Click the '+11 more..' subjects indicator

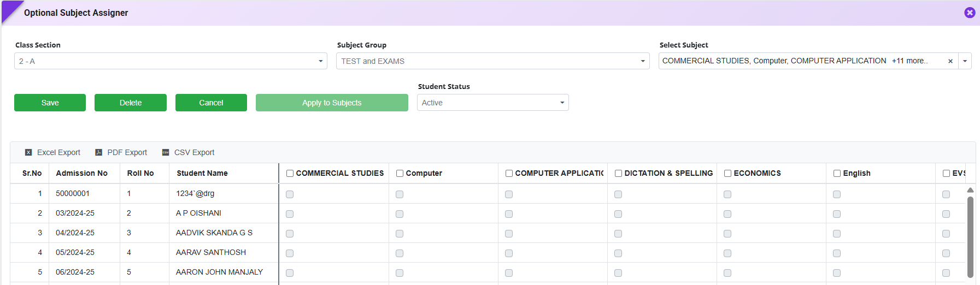(909, 61)
